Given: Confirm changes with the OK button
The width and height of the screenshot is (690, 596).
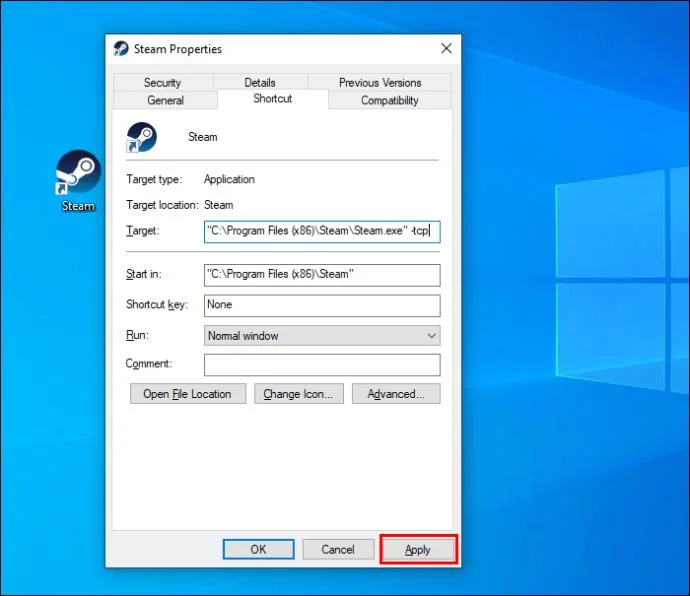Looking at the screenshot, I should point(258,549).
